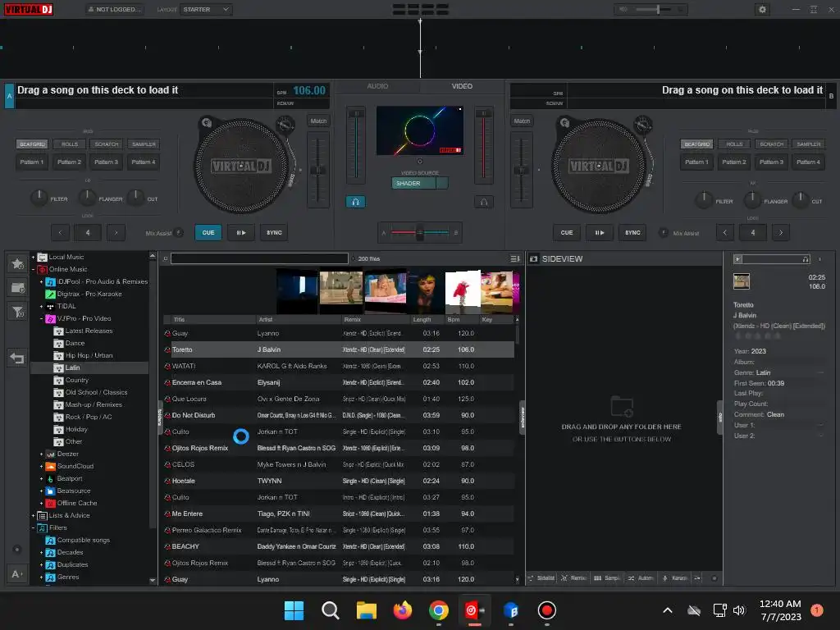Click the add favorite folder star icon

[18, 263]
